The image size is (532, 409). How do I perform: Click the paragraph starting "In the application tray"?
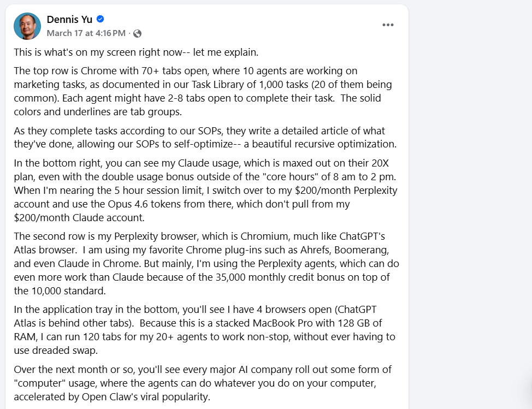pyautogui.click(x=205, y=329)
